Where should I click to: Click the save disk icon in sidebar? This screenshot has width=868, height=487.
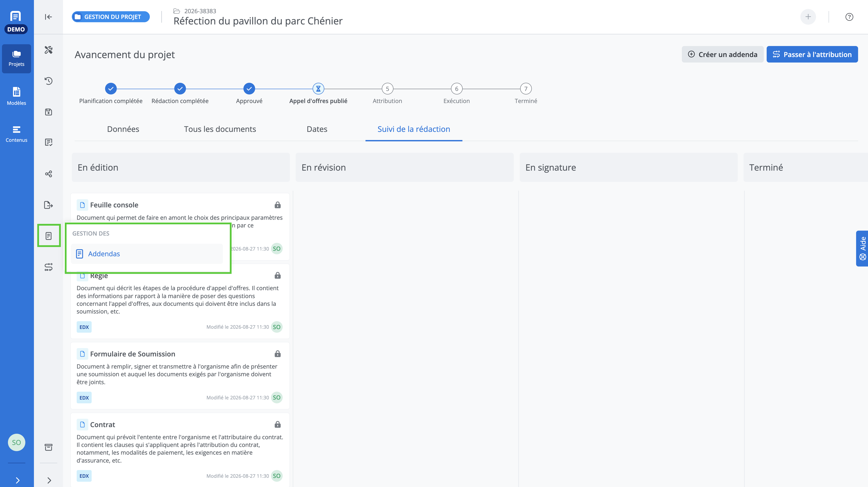[48, 112]
